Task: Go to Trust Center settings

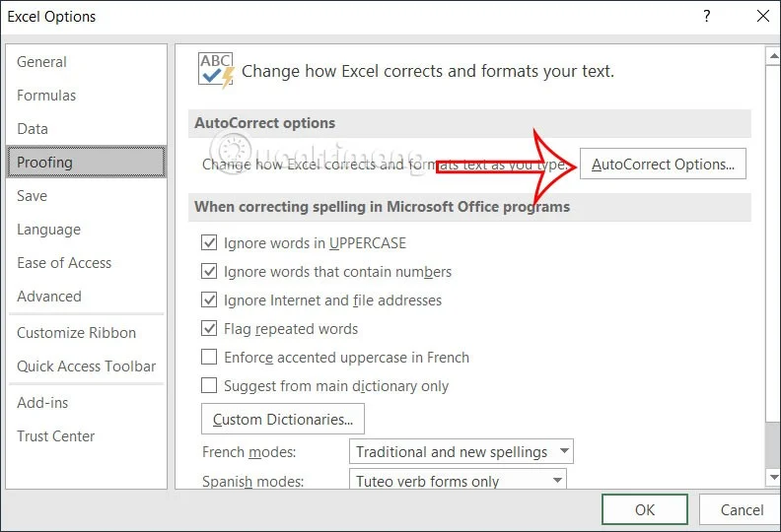Action: click(x=56, y=436)
